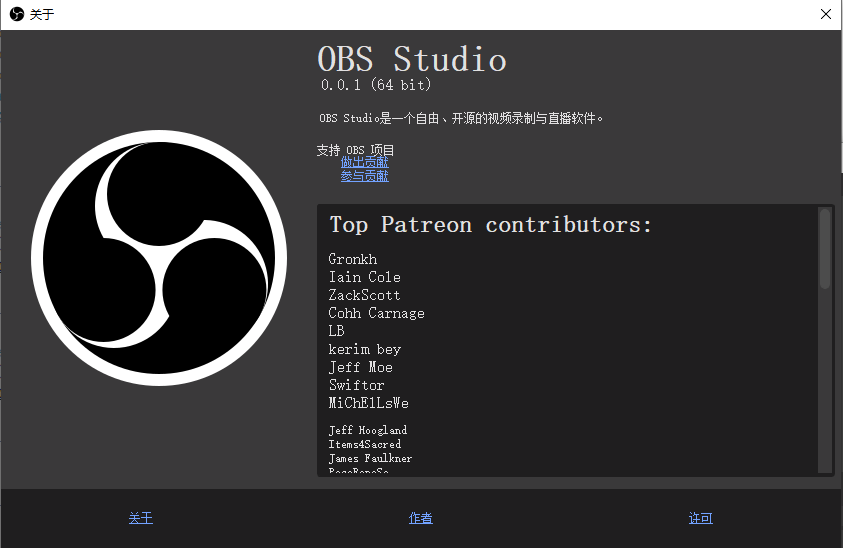This screenshot has width=843, height=548.
Task: Select contributor name LB
Action: [x=337, y=331]
